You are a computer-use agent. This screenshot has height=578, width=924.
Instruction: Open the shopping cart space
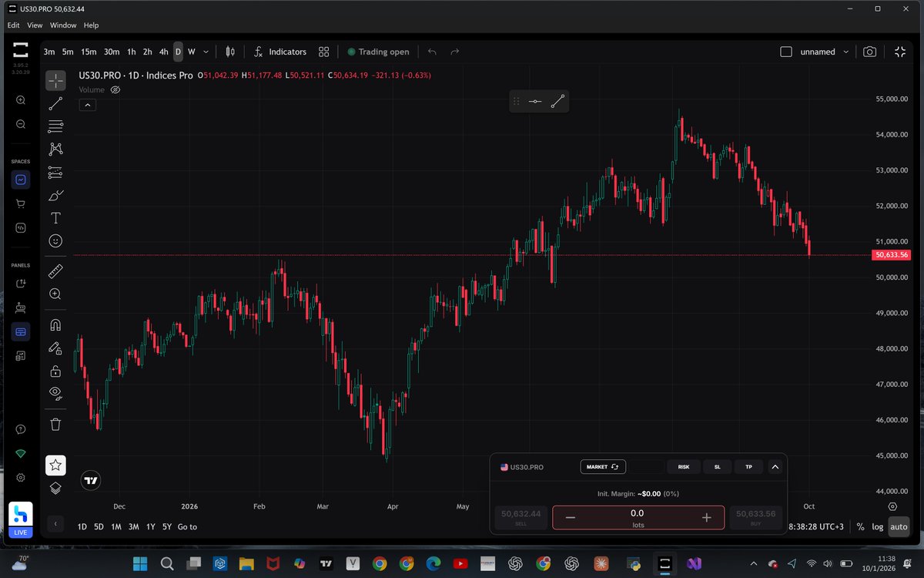(x=21, y=204)
